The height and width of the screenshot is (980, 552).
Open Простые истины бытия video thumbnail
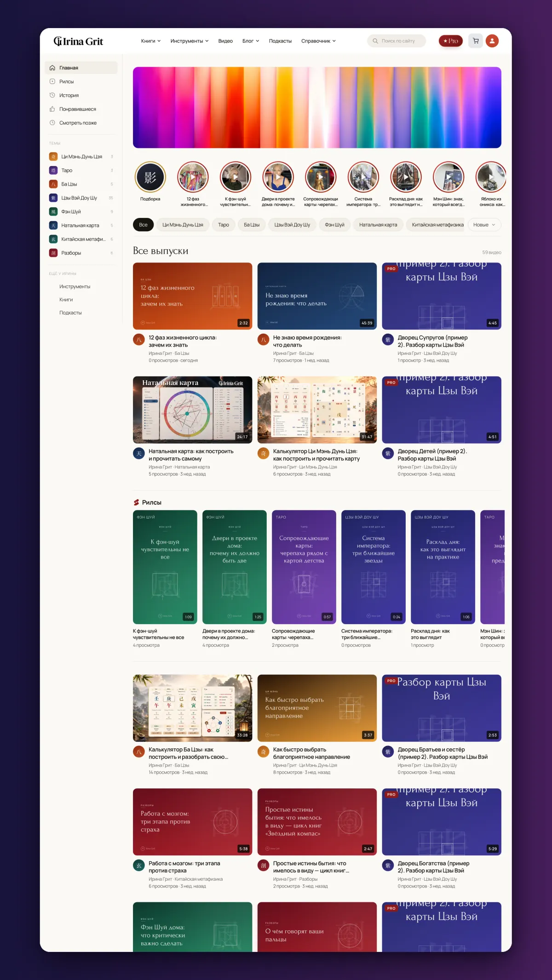pyautogui.click(x=317, y=822)
